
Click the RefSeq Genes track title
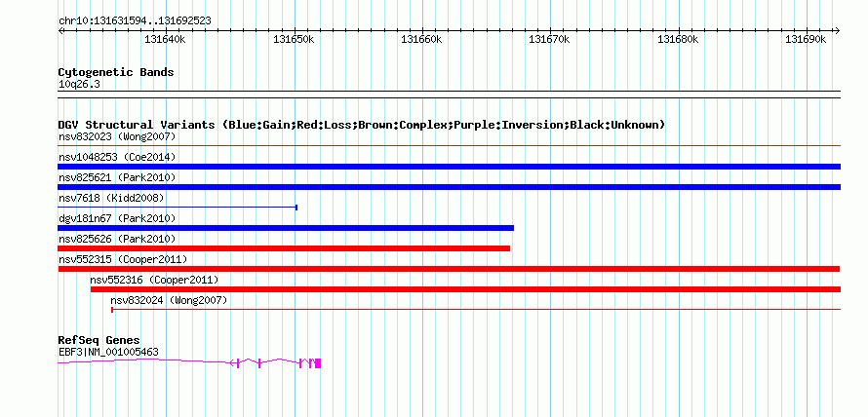[99, 340]
